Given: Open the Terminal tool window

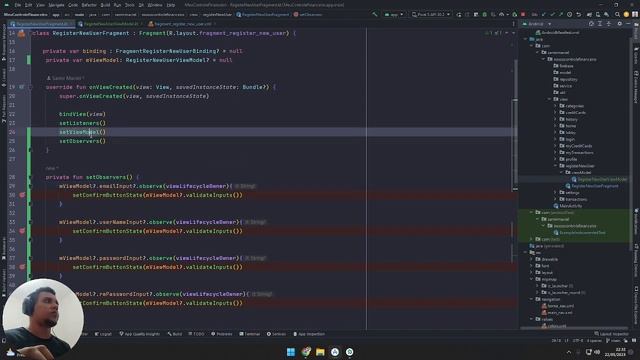Looking at the screenshot, I should (x=250, y=334).
